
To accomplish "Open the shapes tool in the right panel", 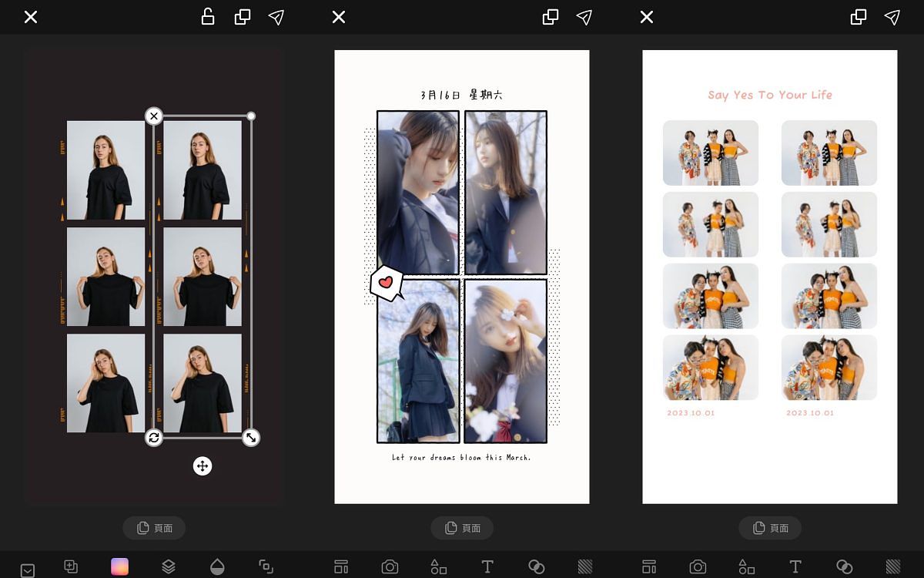I will (746, 567).
